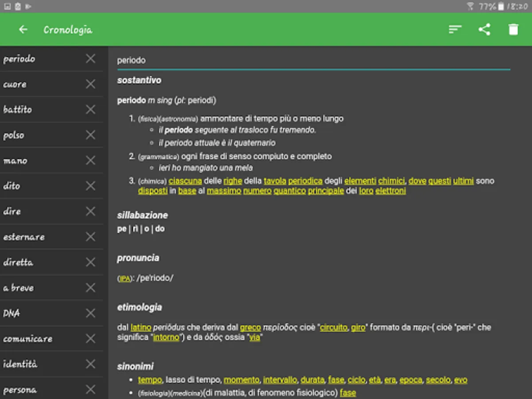Screen dimensions: 532x399
Task: Remove 'mano' from history list
Action: pyautogui.click(x=90, y=160)
